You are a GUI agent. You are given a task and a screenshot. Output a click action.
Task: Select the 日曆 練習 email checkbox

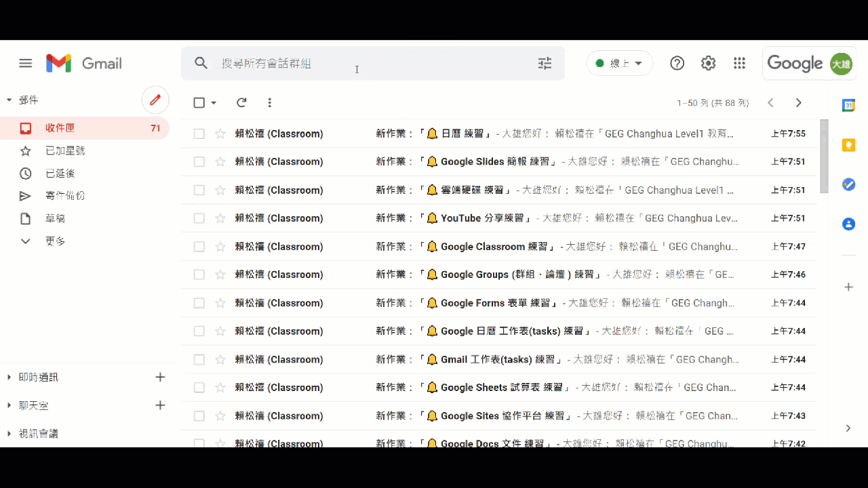[x=199, y=134]
